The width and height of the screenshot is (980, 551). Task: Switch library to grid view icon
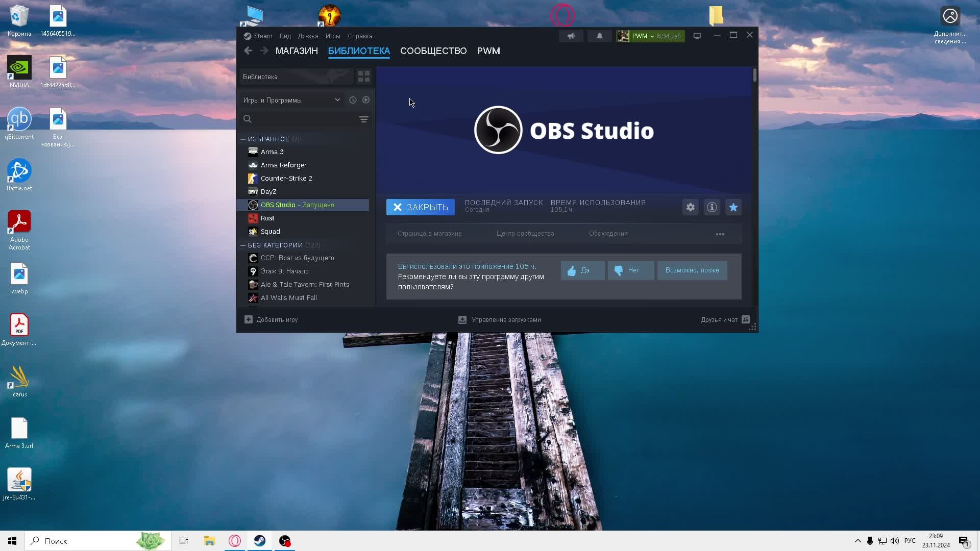[363, 77]
